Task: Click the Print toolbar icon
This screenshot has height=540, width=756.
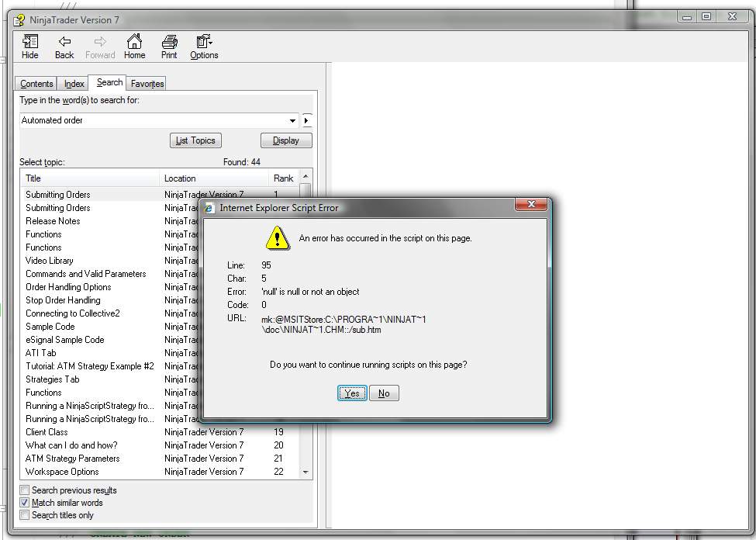Action: (x=169, y=47)
